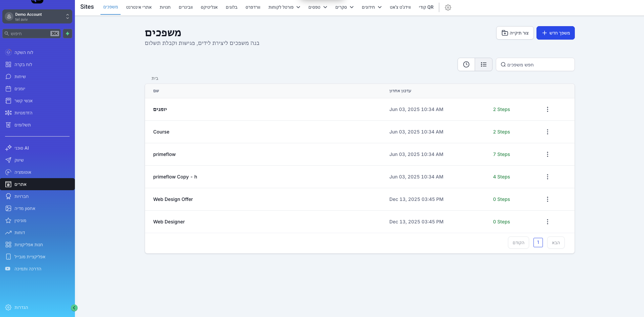Expand the טפסים forms dropdown
This screenshot has width=644, height=317.
pos(317,7)
